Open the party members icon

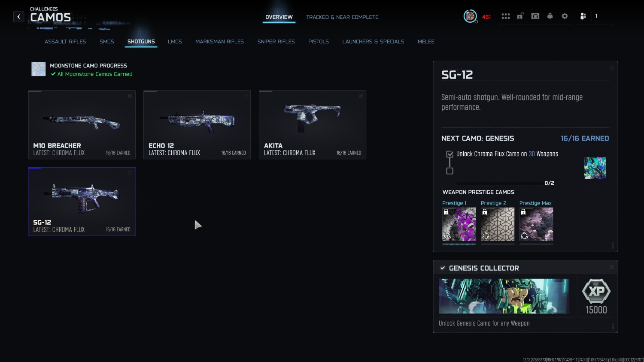point(583,16)
